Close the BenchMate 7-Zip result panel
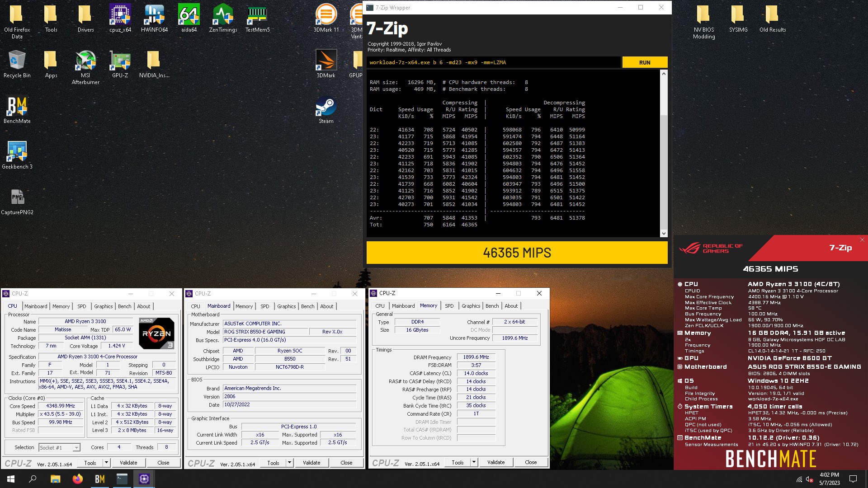The height and width of the screenshot is (488, 868). click(862, 239)
